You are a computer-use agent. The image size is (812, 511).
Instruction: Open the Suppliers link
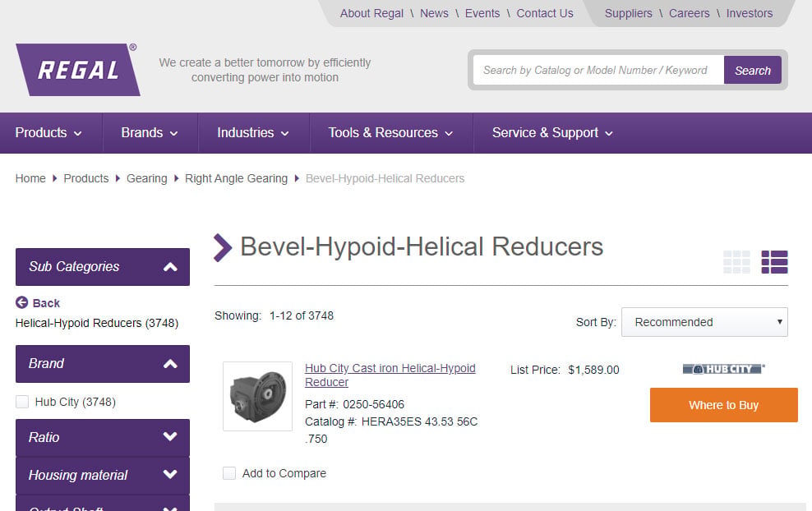tap(628, 13)
